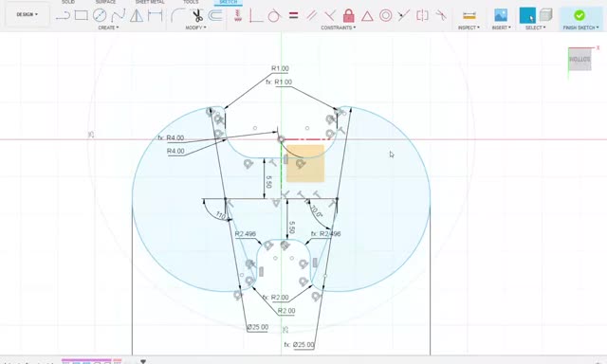Switch to the SHEET METAL tab
This screenshot has height=364, width=607.
tap(150, 2)
